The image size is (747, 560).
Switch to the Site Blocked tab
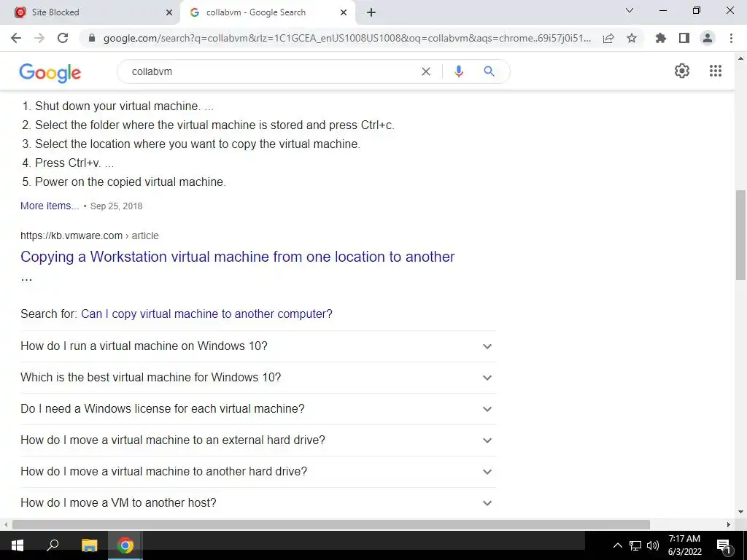tap(90, 12)
